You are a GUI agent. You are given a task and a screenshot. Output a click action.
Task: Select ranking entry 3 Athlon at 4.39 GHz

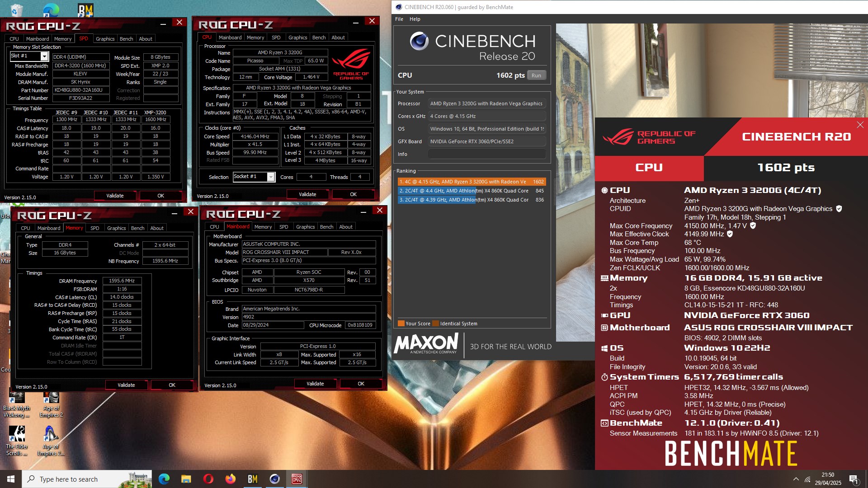[472, 200]
